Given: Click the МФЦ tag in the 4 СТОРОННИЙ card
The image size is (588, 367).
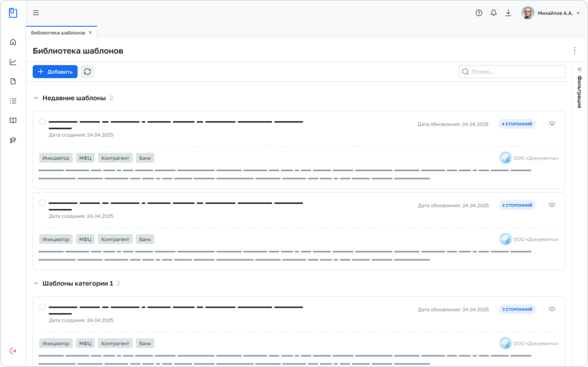Looking at the screenshot, I should tap(85, 158).
